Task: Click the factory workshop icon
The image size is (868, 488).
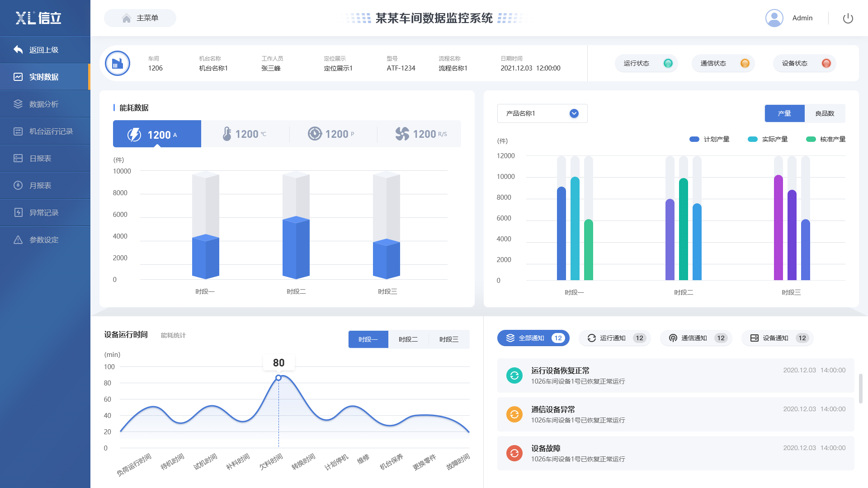Action: [118, 63]
